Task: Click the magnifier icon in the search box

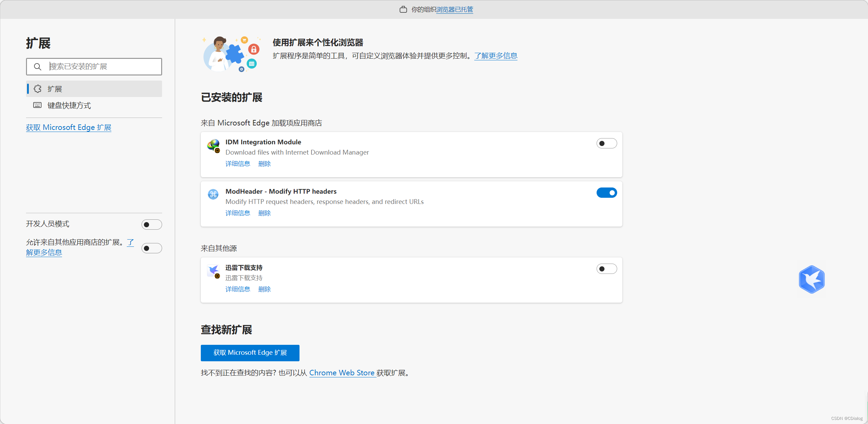Action: click(x=38, y=66)
